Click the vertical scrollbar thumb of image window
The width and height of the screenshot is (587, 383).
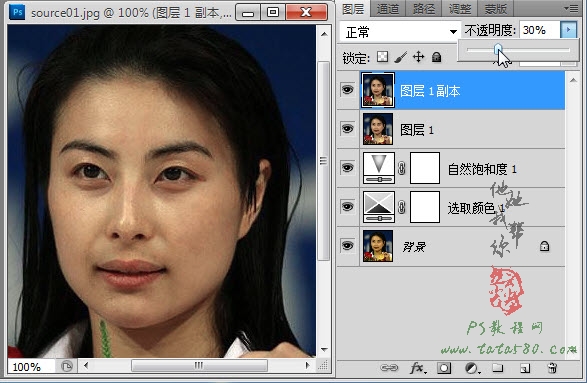[323, 161]
